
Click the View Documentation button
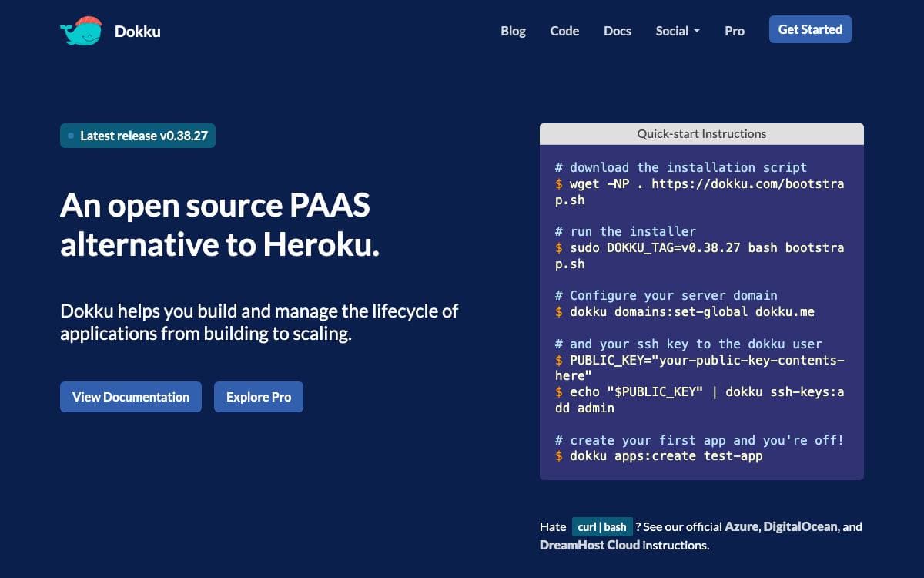point(131,397)
